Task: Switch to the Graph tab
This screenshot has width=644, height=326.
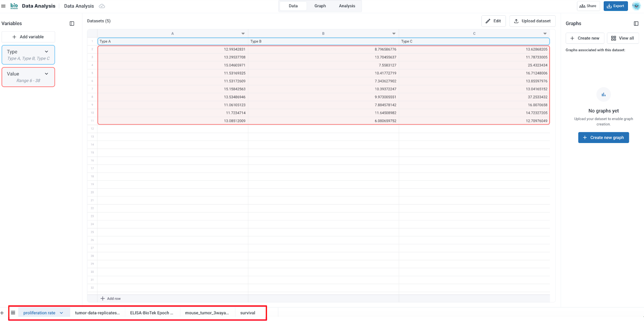Action: [x=320, y=6]
